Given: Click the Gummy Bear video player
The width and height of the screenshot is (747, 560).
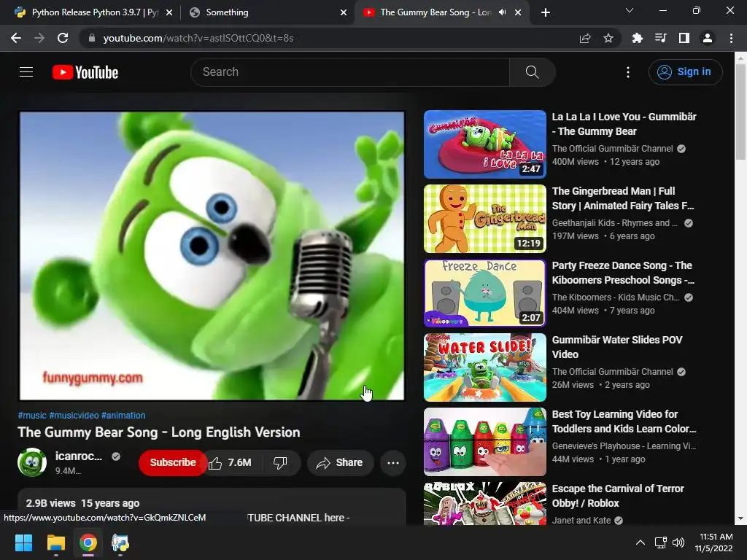Looking at the screenshot, I should point(212,256).
